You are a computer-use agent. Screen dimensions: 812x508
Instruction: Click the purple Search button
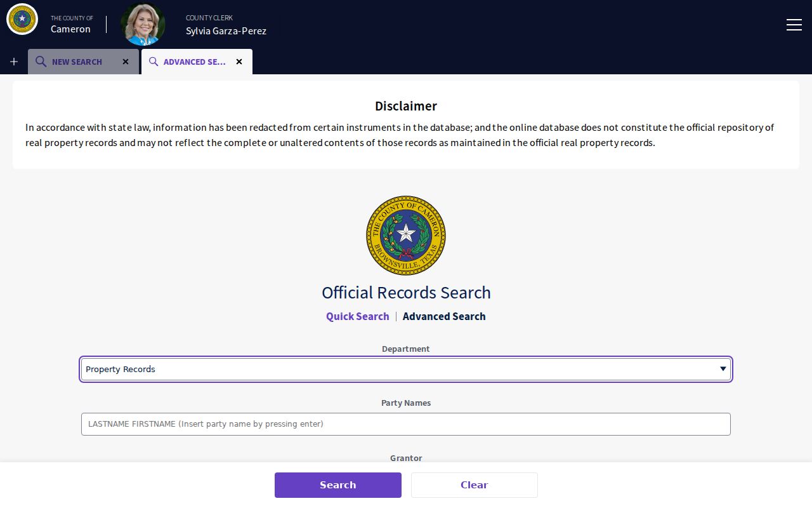point(338,485)
